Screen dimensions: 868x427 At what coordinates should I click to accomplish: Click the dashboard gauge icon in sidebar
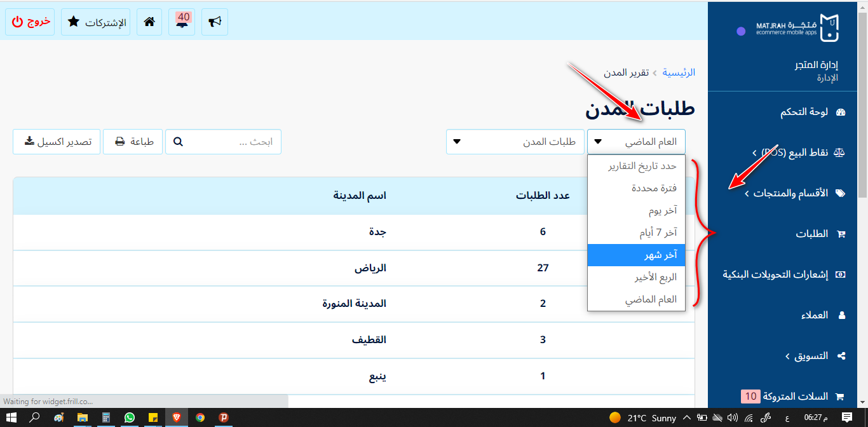[841, 112]
